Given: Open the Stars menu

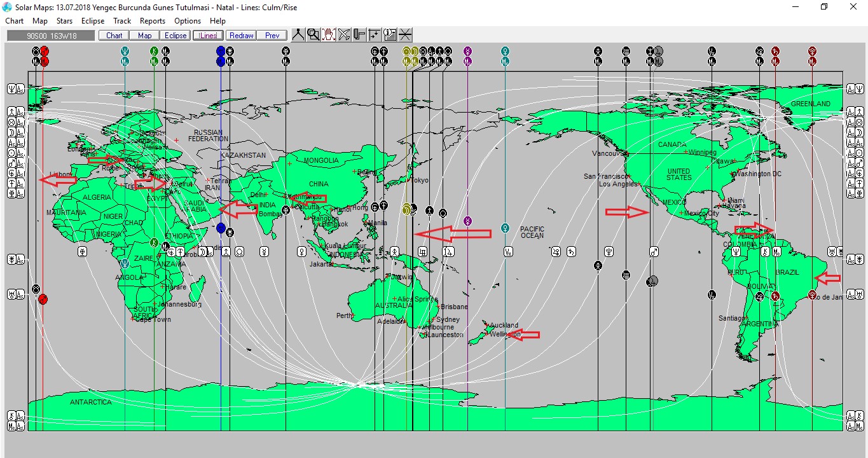Looking at the screenshot, I should (x=64, y=21).
